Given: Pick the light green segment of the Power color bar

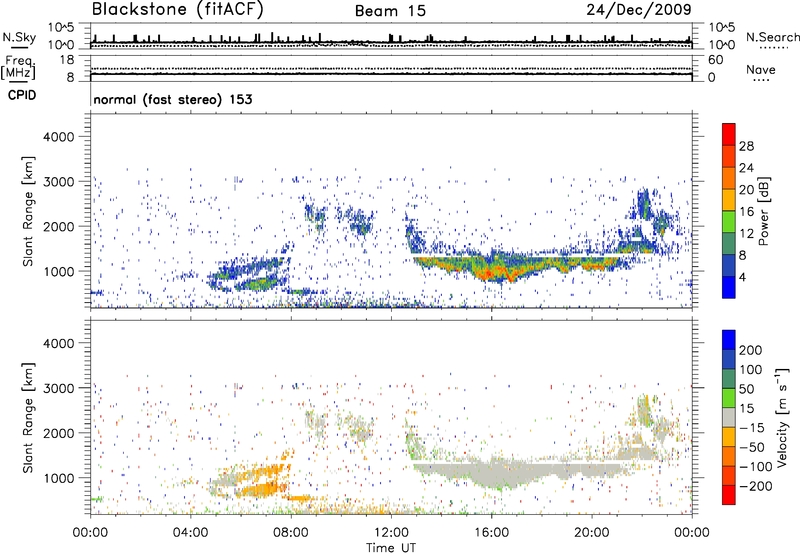Looking at the screenshot, I should pos(729,222).
